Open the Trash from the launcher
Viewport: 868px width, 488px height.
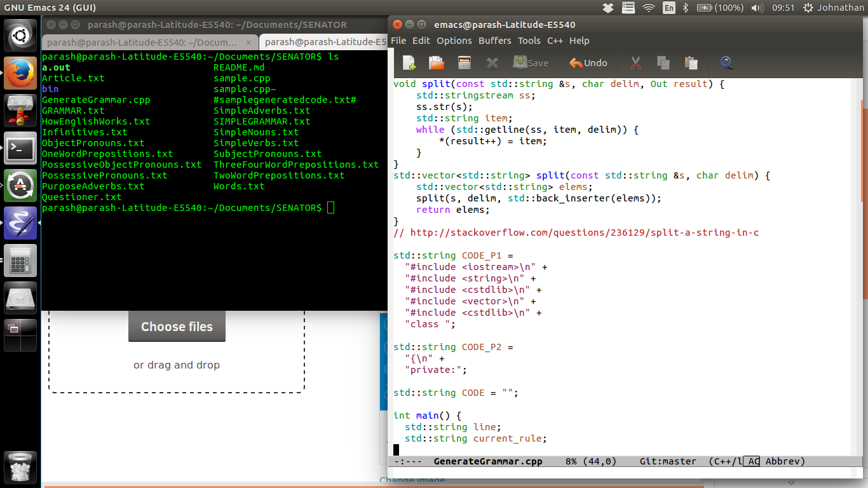click(x=20, y=467)
